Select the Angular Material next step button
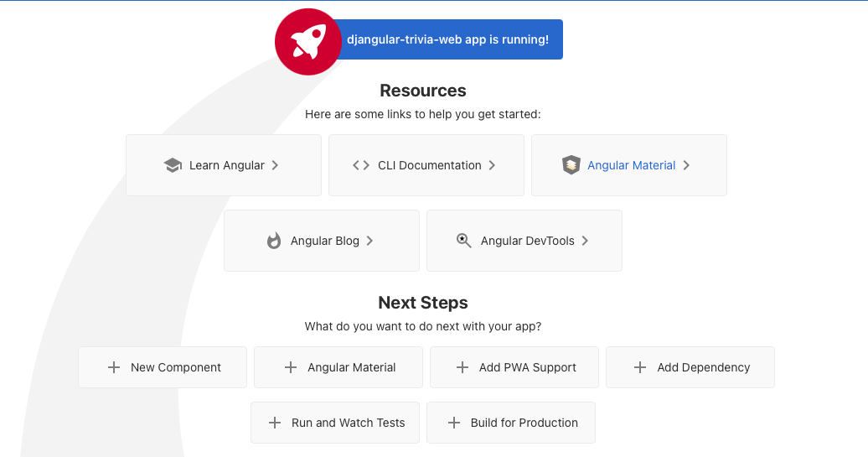Image resolution: width=868 pixels, height=457 pixels. pos(338,367)
